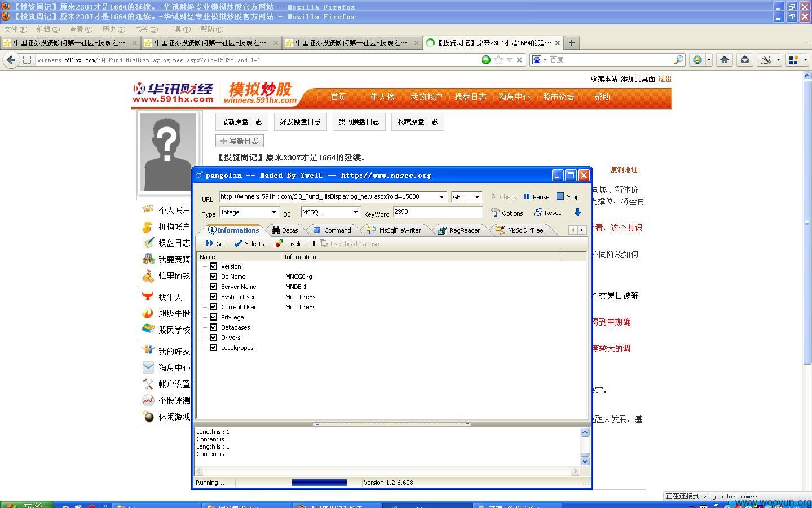
Task: Open the 牛人榜 navigation link
Action: (x=382, y=97)
